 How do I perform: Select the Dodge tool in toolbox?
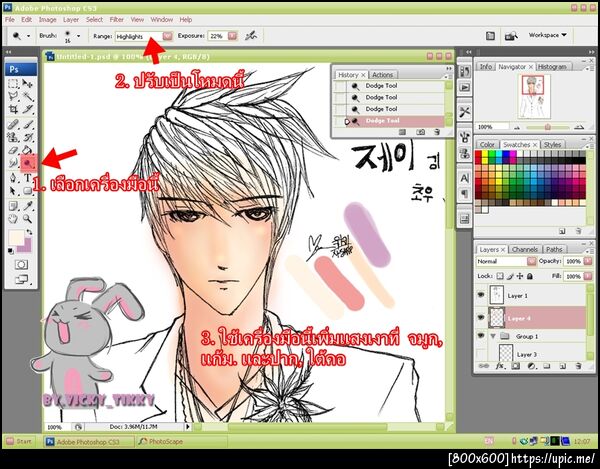click(28, 163)
